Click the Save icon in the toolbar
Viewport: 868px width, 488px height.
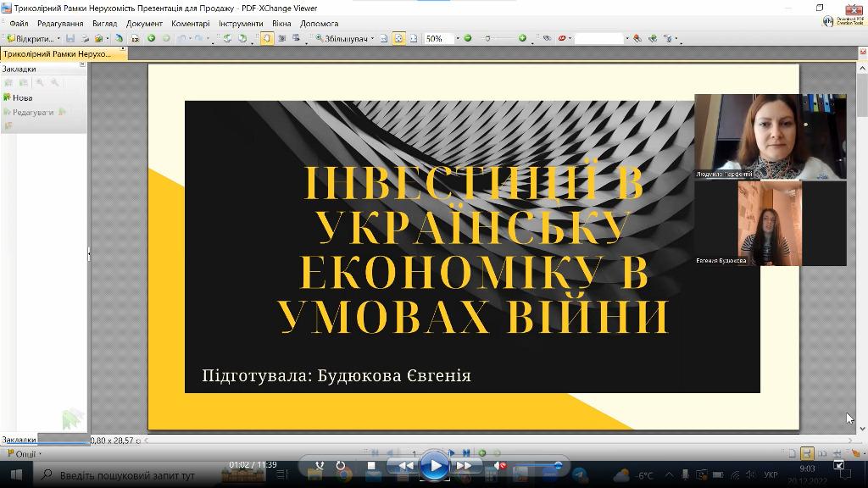[71, 38]
